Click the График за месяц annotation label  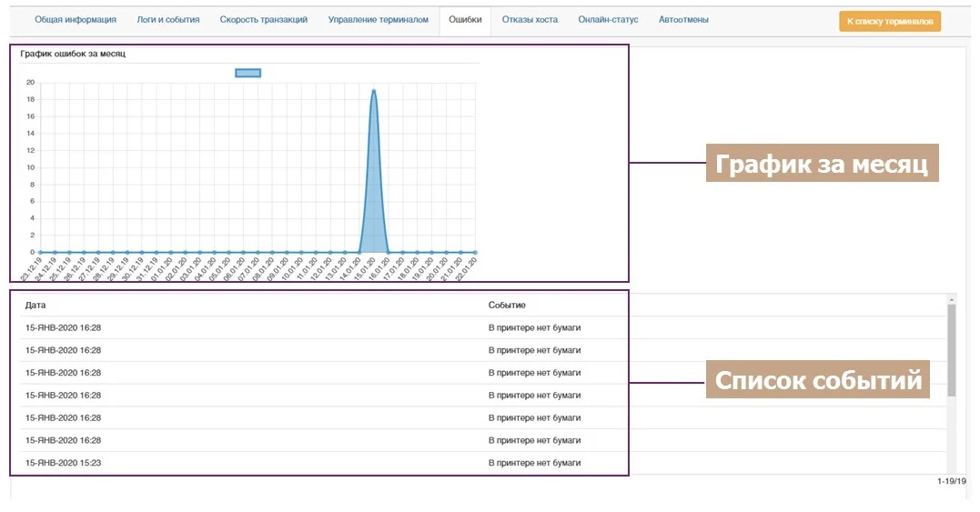click(x=822, y=165)
